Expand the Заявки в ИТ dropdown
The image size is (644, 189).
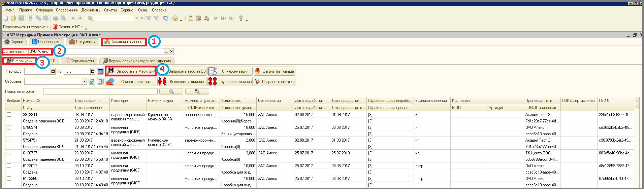[x=69, y=27]
